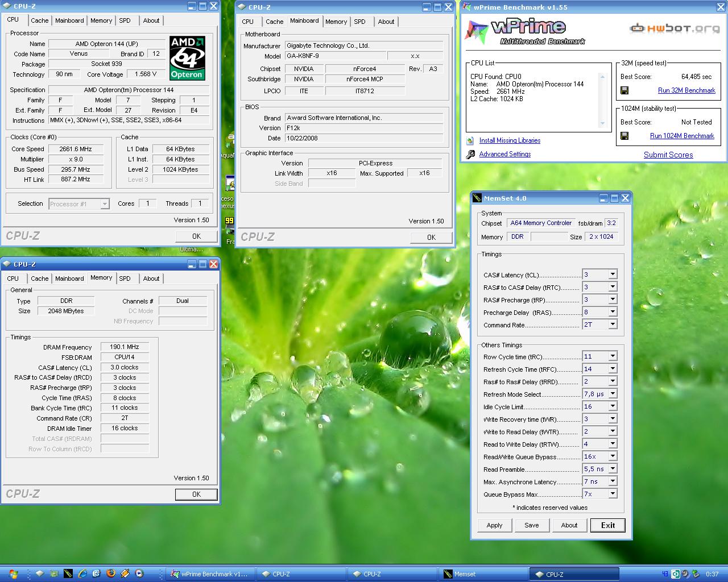Open Internet Explorer from quick launch

(x=82, y=573)
